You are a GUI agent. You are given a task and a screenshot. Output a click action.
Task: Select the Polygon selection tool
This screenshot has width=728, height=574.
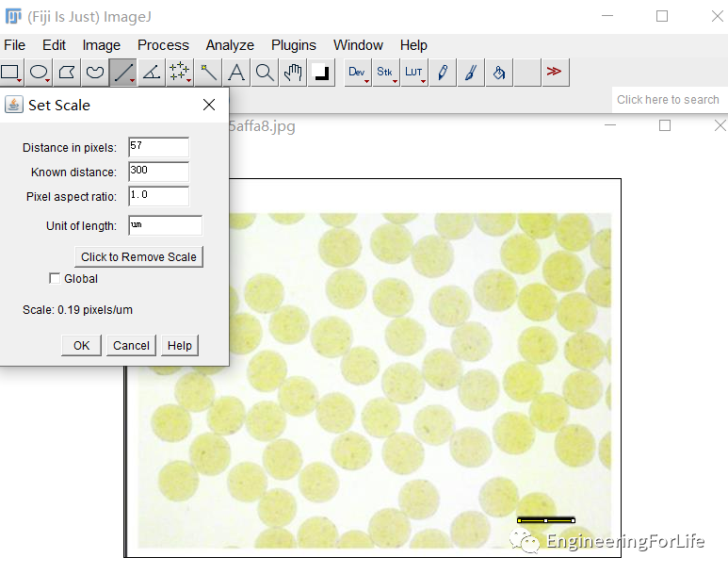tap(67, 73)
